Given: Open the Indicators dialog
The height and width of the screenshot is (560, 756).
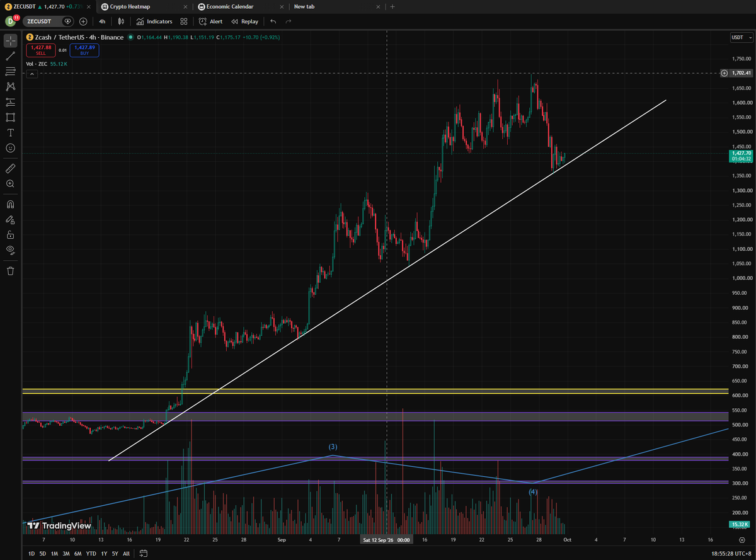Looking at the screenshot, I should [x=154, y=21].
